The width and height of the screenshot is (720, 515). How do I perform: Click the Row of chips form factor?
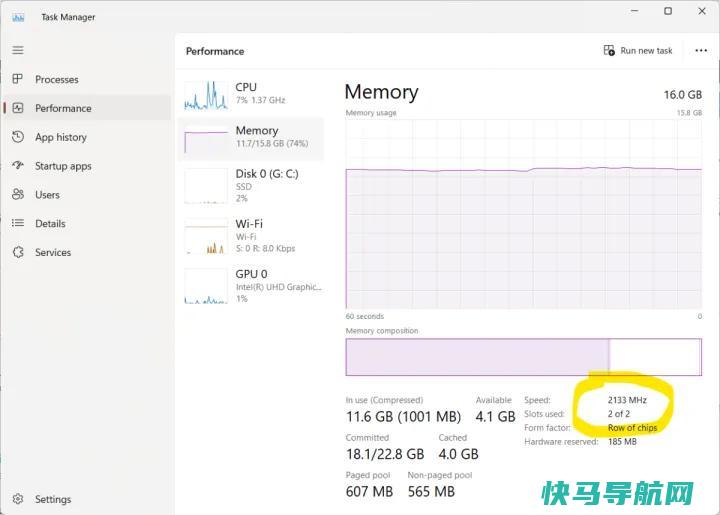tap(632, 427)
